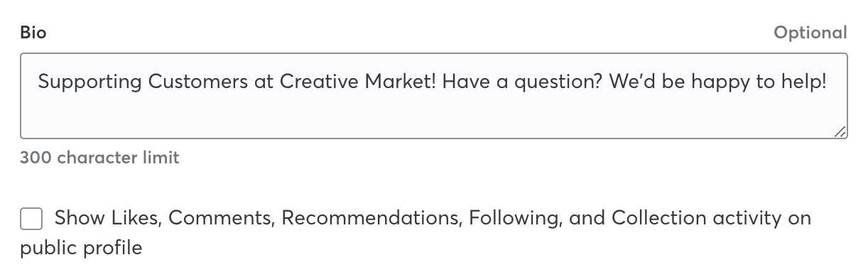Place cursor after "help!" in Bio
Viewport: 868px width, 277px height.
[x=828, y=82]
